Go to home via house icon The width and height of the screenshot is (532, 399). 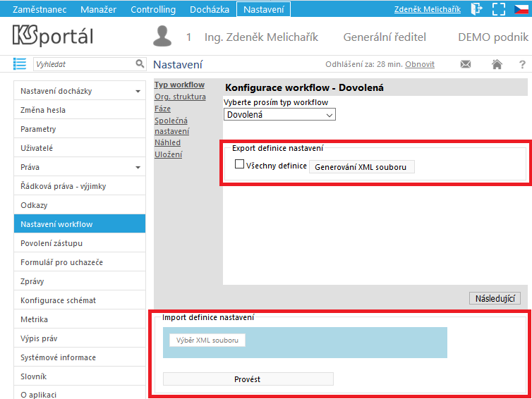coord(497,64)
